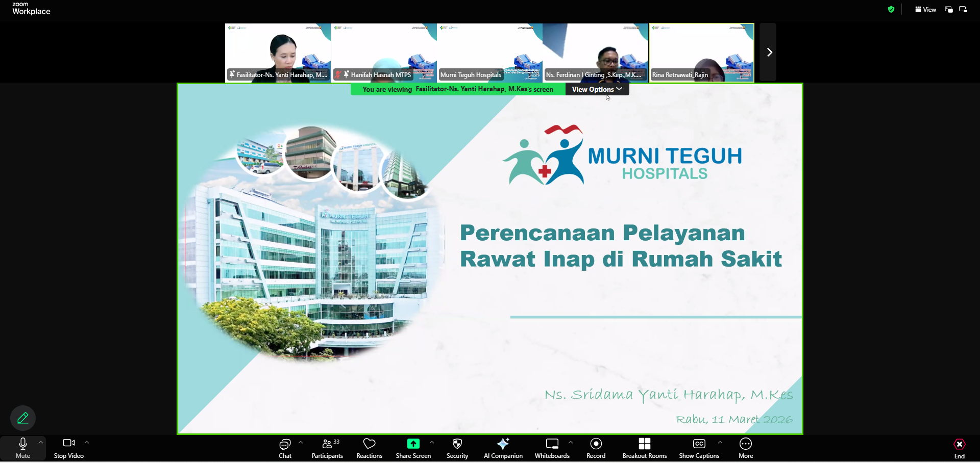This screenshot has height=463, width=980.
Task: Open View Options dropdown
Action: (x=597, y=89)
